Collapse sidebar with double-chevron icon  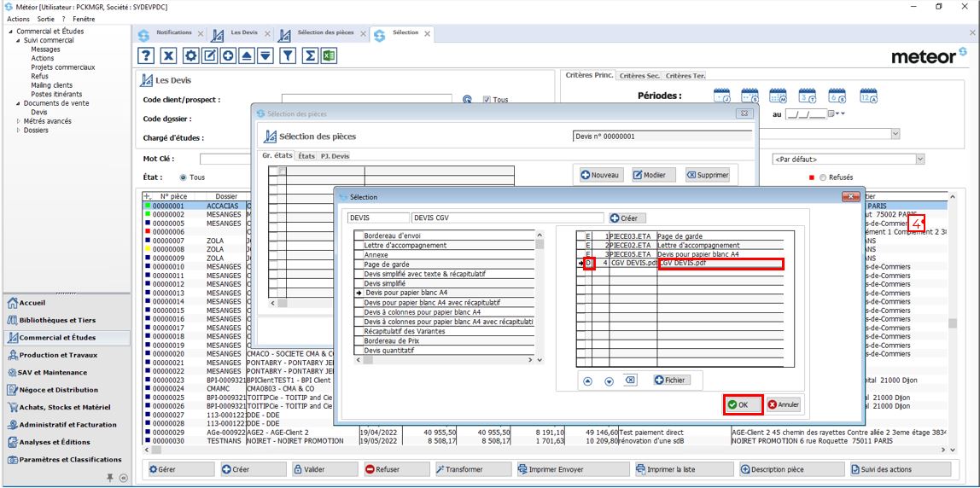point(123,478)
